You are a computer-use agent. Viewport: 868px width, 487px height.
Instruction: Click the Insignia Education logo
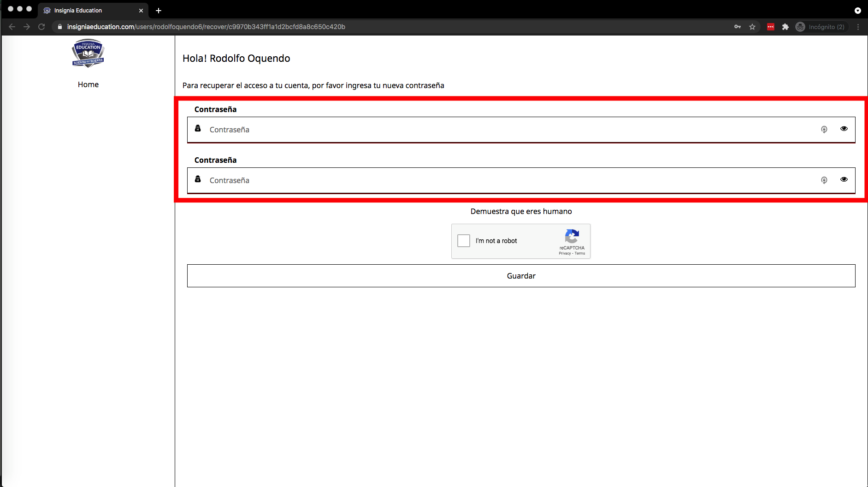(x=88, y=53)
